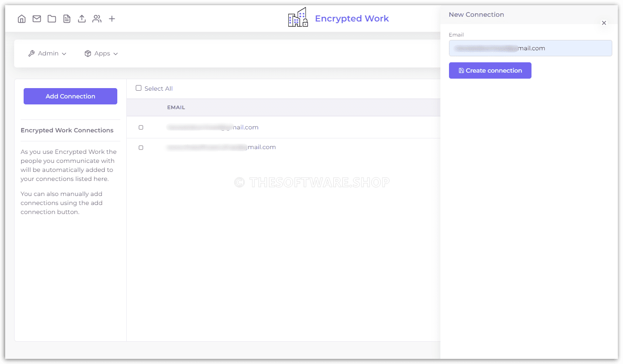Click the New Connection panel title

476,15
